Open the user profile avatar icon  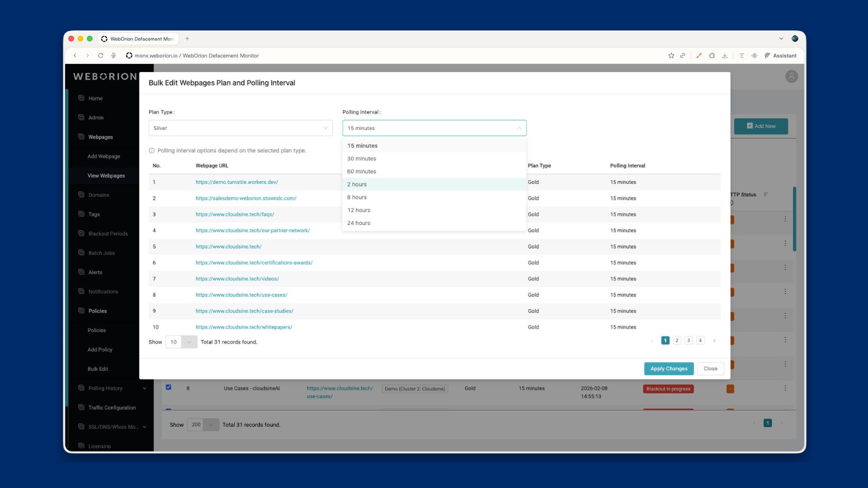(792, 76)
